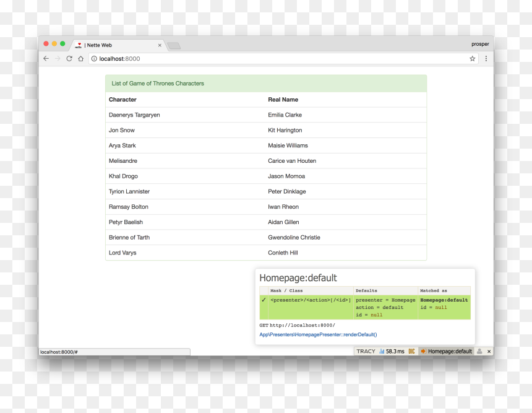Select the Khal Drogo cell
The image size is (532, 413).
click(x=185, y=176)
